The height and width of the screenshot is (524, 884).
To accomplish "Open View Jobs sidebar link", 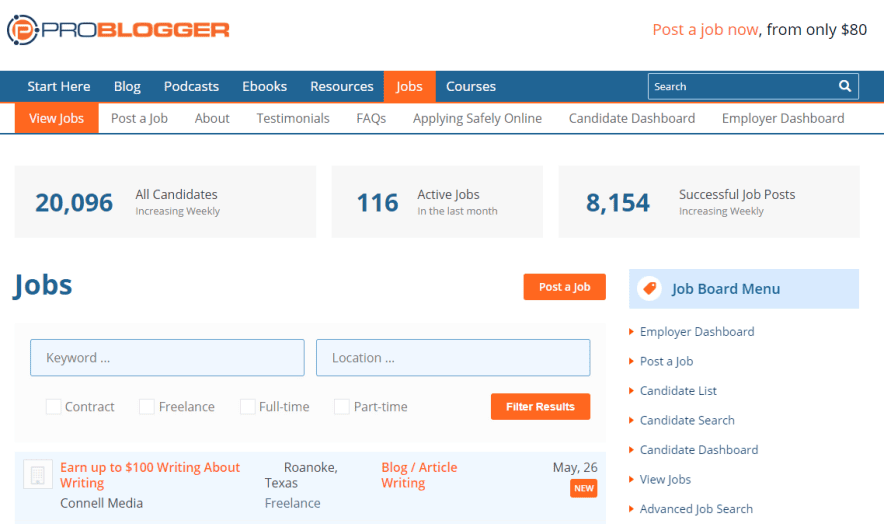I will point(665,479).
